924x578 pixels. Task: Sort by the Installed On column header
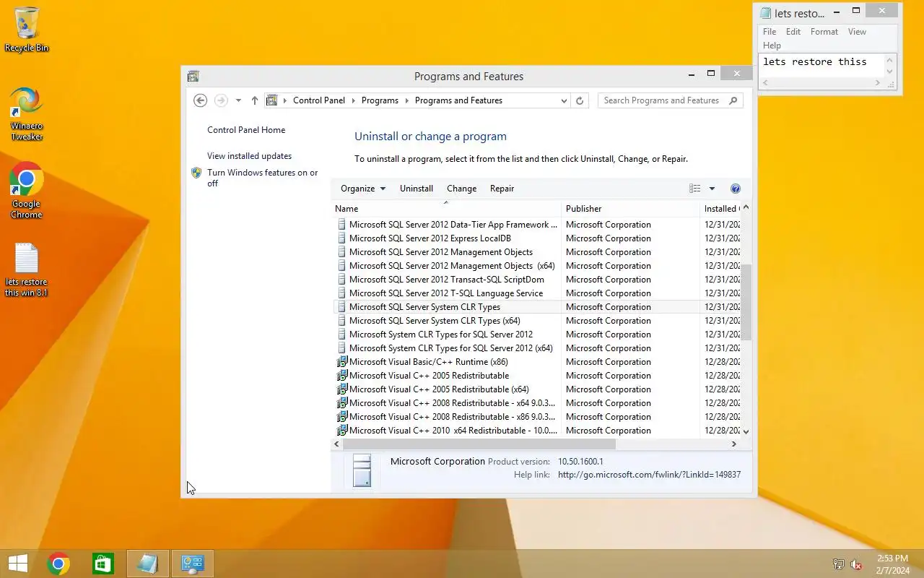(x=720, y=209)
